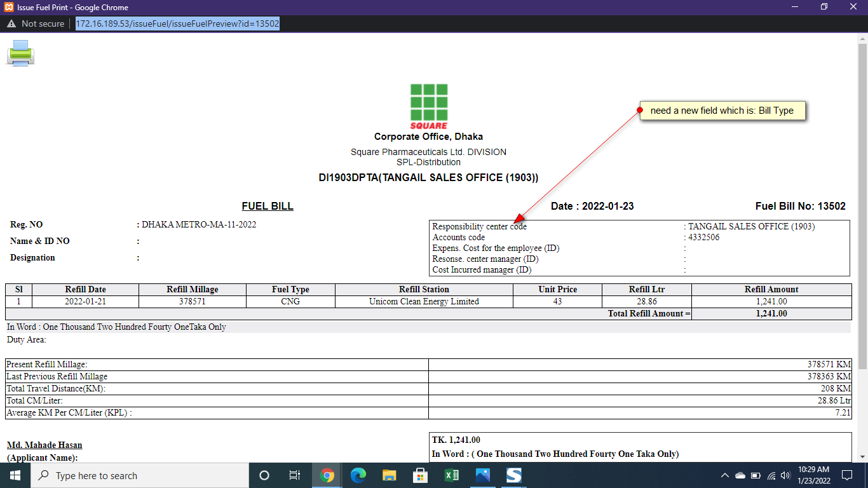The image size is (868, 488).
Task: Click the page scrollbar up arrow
Action: (x=862, y=38)
